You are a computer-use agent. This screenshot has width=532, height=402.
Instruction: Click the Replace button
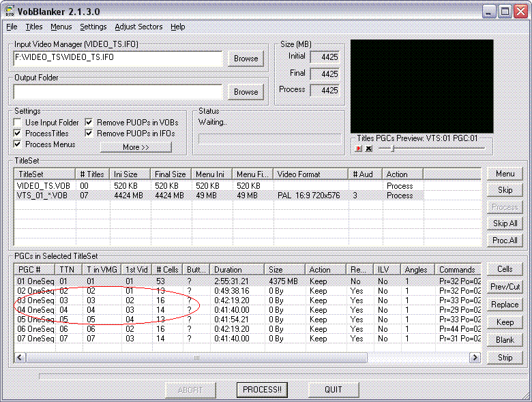(x=505, y=305)
